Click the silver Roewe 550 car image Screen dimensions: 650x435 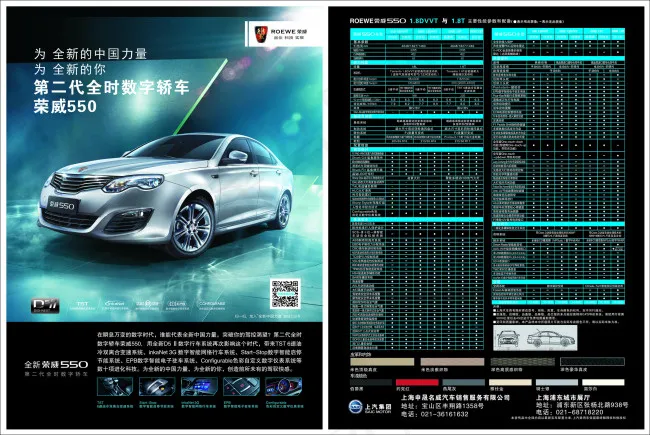[166, 195]
